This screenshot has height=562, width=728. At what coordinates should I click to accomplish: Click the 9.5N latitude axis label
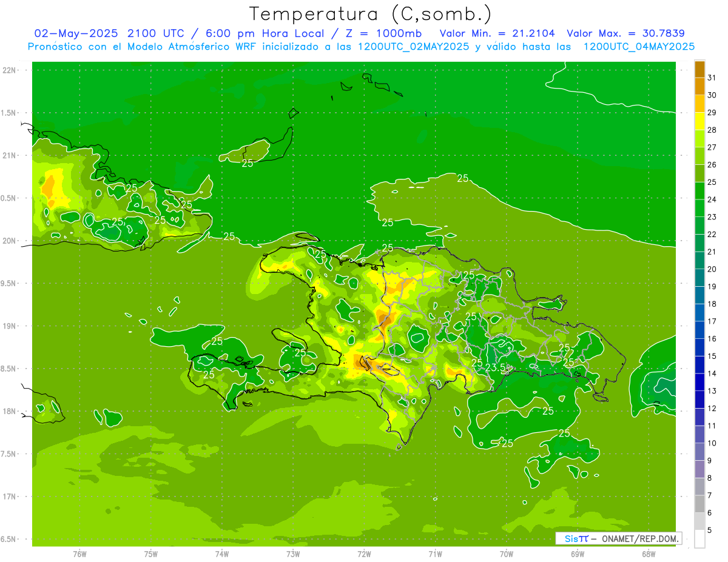pos(8,283)
